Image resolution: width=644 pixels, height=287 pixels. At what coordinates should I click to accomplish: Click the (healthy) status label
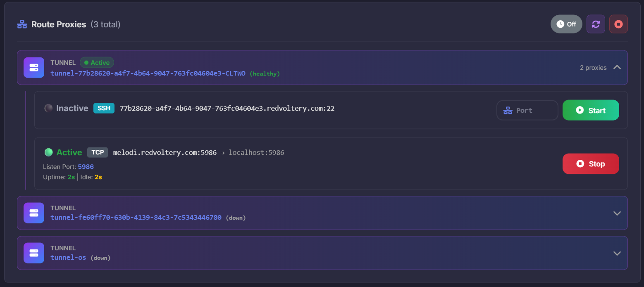[x=265, y=74]
